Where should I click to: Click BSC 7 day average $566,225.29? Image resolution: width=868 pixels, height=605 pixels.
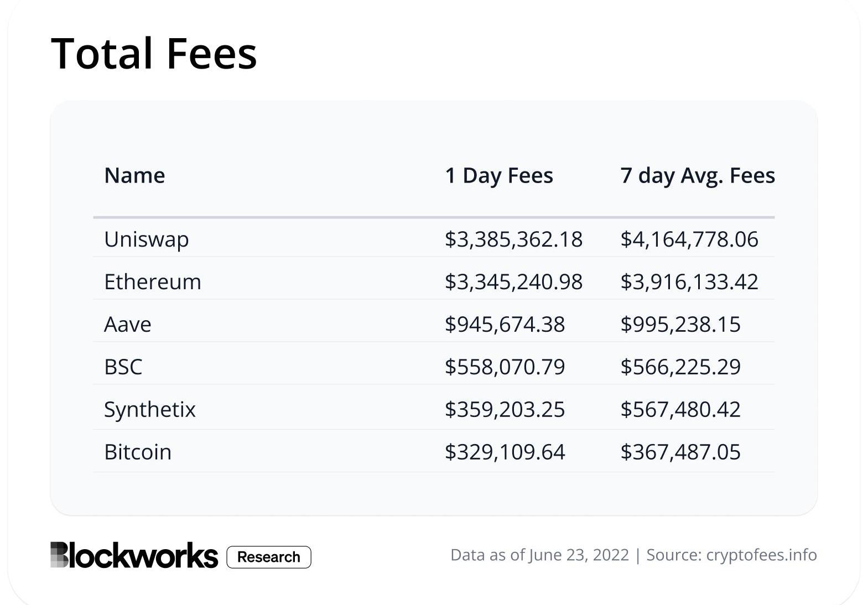coord(680,367)
